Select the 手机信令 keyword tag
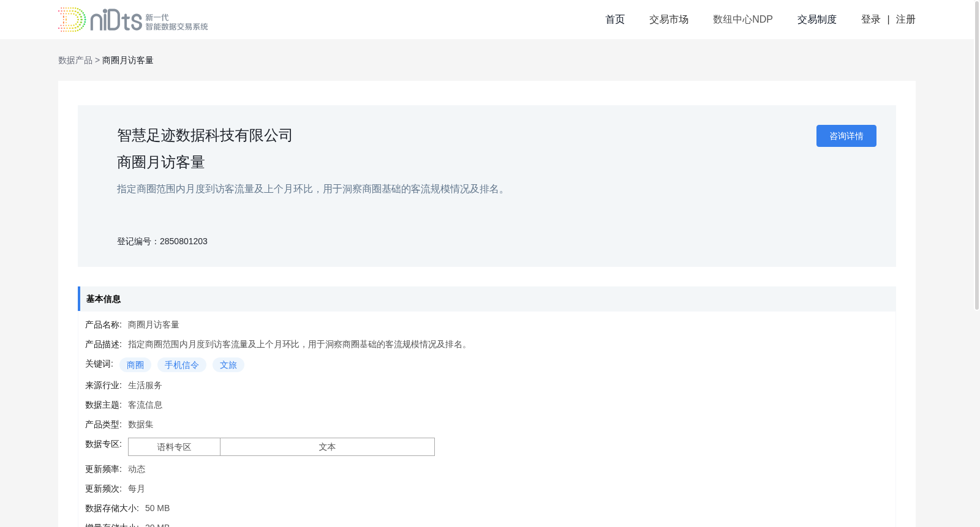The height and width of the screenshot is (527, 980). point(182,365)
